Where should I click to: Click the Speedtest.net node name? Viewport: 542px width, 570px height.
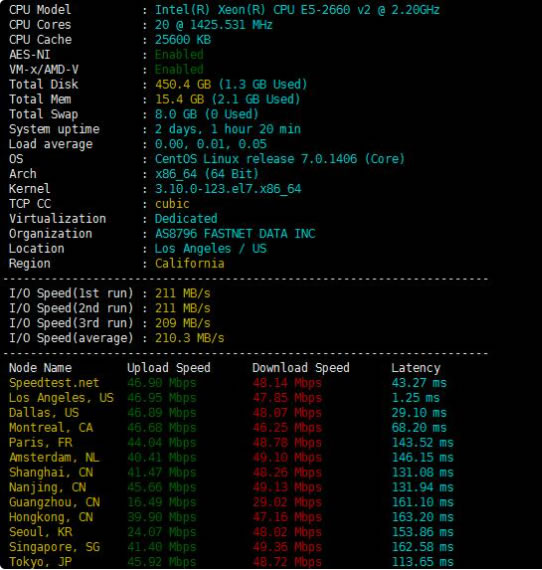click(x=54, y=383)
